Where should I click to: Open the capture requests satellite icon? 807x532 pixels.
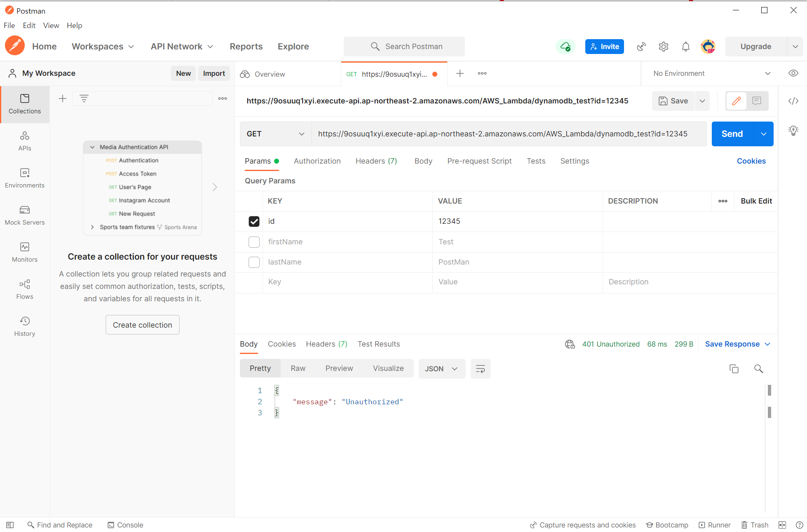(x=641, y=47)
